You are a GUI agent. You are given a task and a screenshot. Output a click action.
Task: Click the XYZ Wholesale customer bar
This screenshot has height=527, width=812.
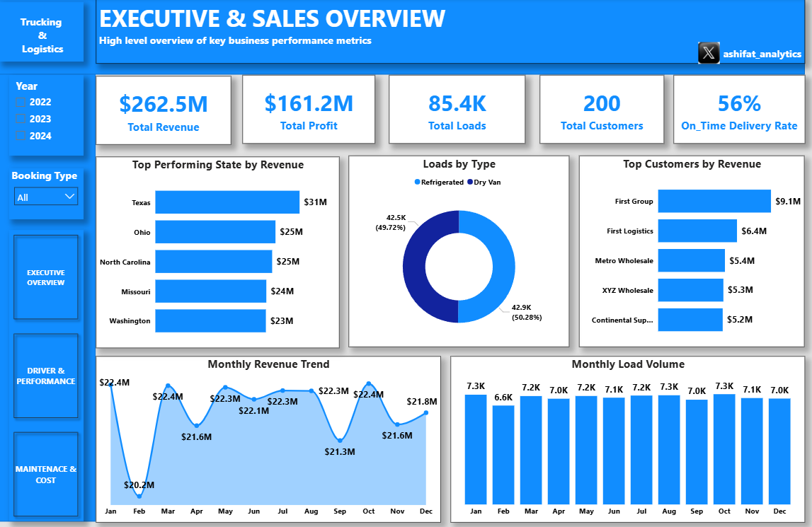pyautogui.click(x=690, y=290)
